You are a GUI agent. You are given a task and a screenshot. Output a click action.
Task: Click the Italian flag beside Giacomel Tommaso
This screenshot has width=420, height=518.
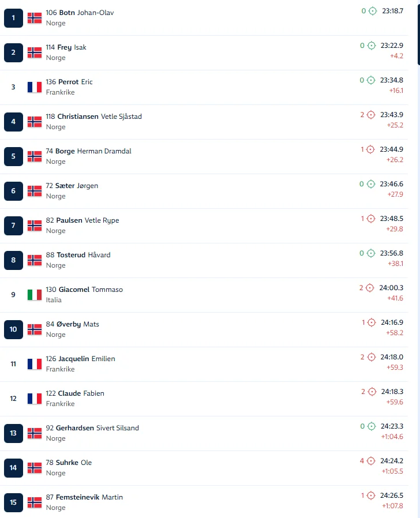point(35,295)
